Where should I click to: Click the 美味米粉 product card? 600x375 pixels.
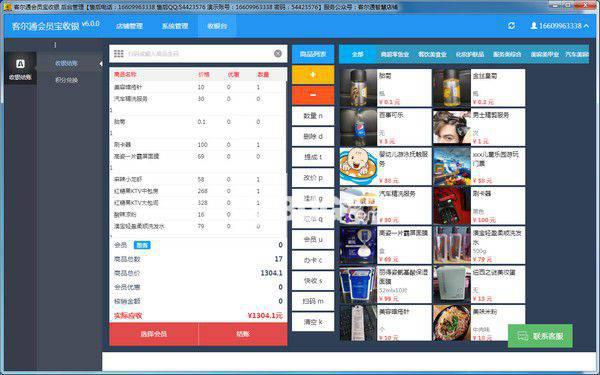click(x=479, y=323)
